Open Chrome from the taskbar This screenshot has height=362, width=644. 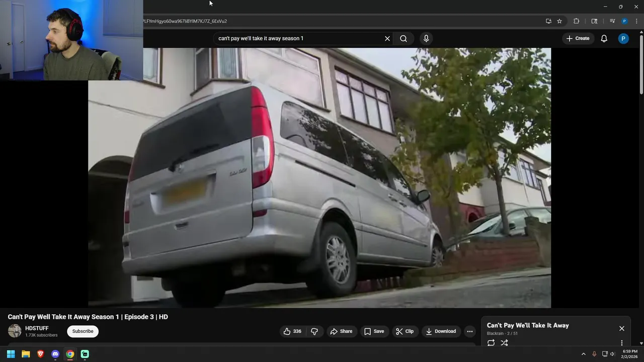(70, 354)
